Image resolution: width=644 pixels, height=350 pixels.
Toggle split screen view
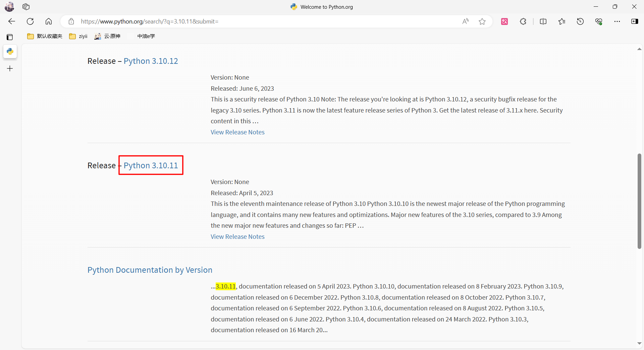(x=543, y=21)
